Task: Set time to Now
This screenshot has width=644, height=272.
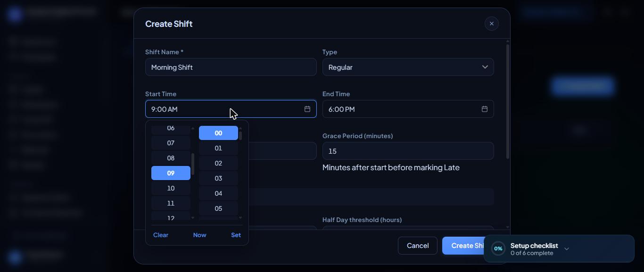Action: pos(199,235)
